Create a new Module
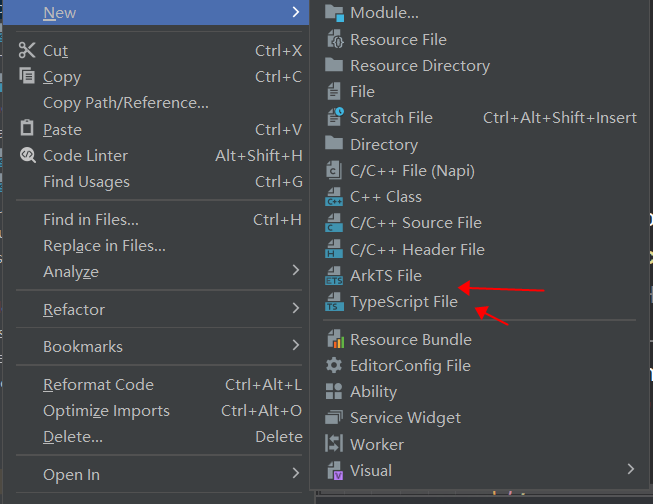The width and height of the screenshot is (653, 504). (x=384, y=13)
